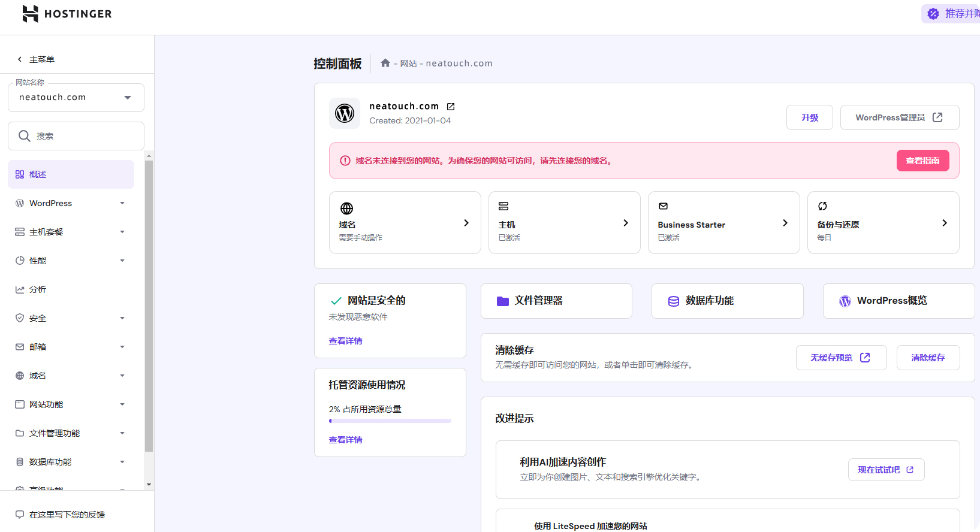The width and height of the screenshot is (980, 532).
Task: Open neatouch.com external link icon
Action: point(451,107)
